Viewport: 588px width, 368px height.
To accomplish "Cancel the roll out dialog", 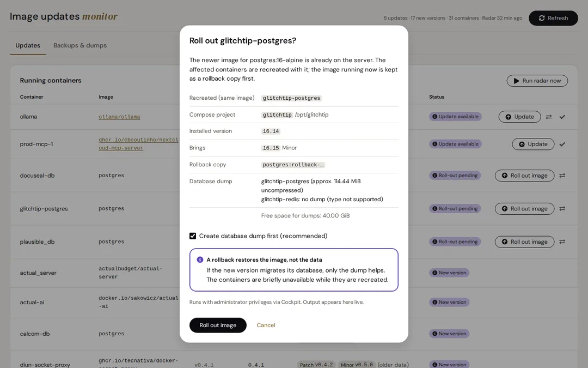I will click(266, 325).
